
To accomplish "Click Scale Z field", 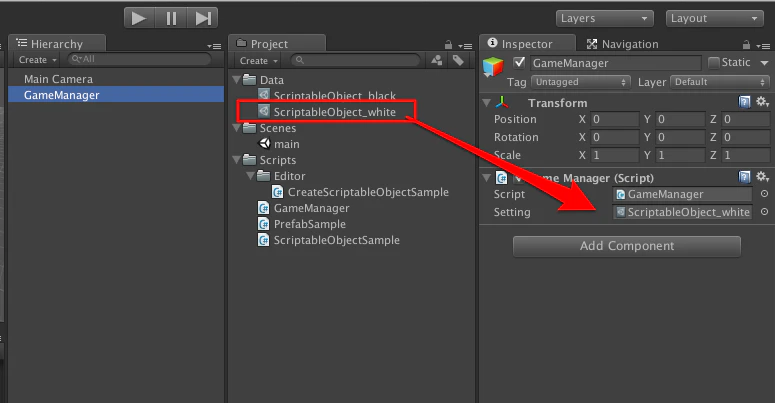I will click(745, 155).
